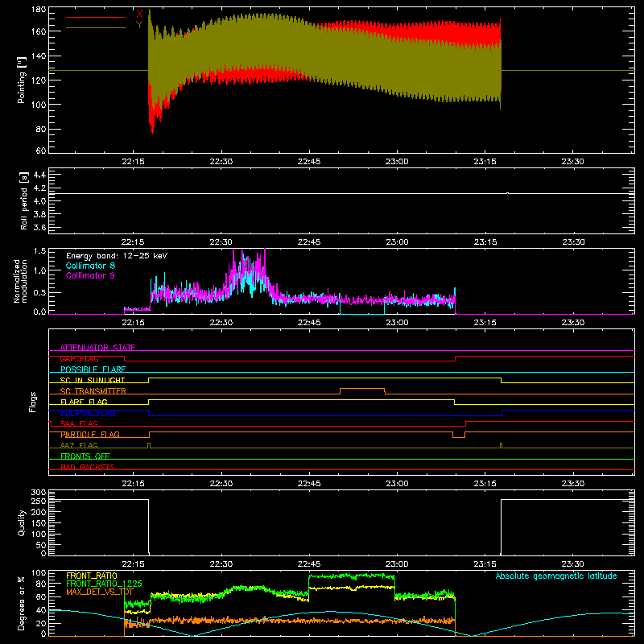Click the yellow FRONT_RATIO legend entry
644x644 pixels.
92,576
